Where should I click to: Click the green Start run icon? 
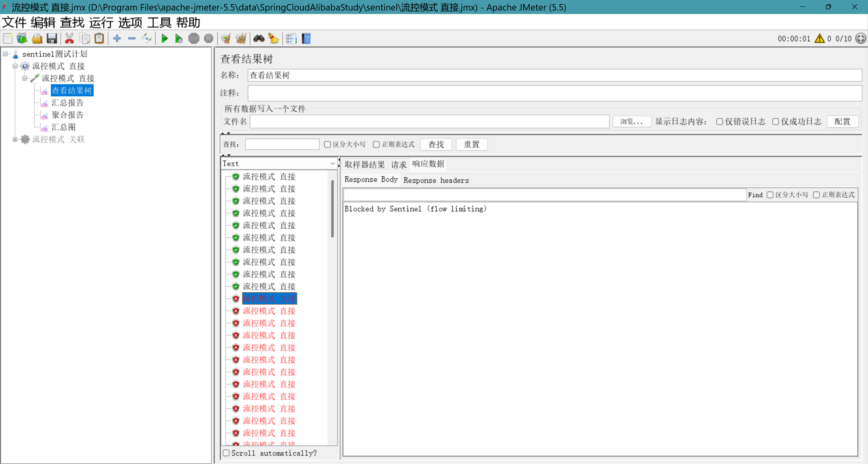[164, 39]
